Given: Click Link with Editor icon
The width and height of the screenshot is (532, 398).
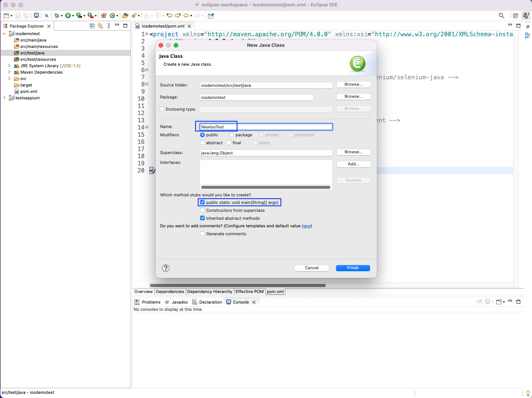Looking at the screenshot, I should pos(100,26).
